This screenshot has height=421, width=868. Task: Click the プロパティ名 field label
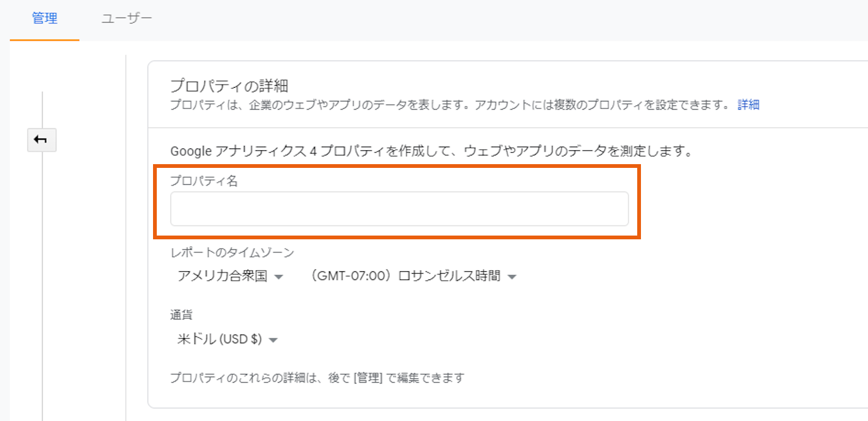204,182
